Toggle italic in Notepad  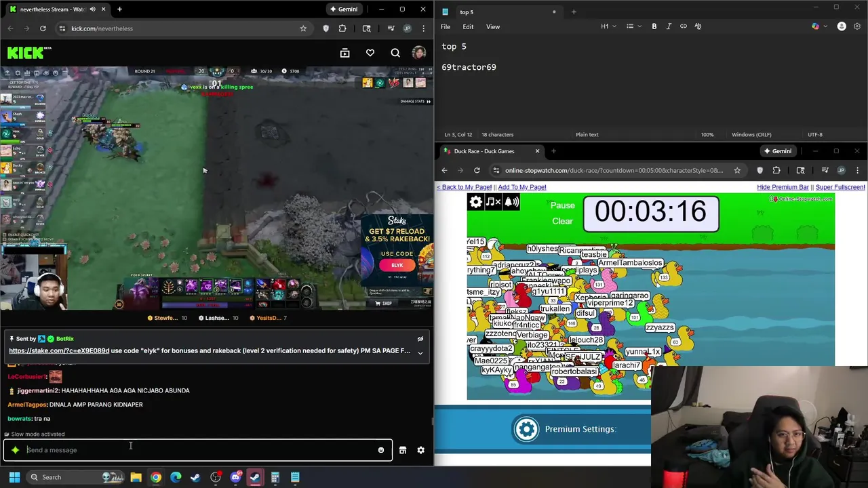point(669,26)
